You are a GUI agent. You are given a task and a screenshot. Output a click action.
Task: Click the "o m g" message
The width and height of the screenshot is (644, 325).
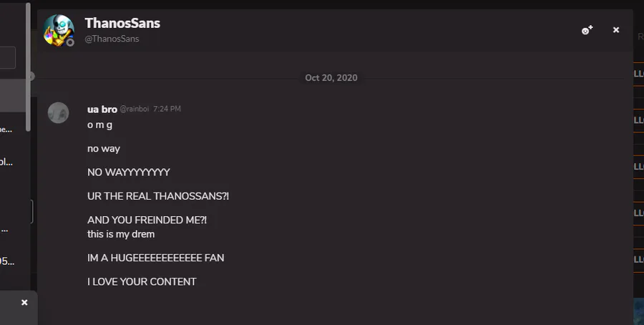[100, 125]
